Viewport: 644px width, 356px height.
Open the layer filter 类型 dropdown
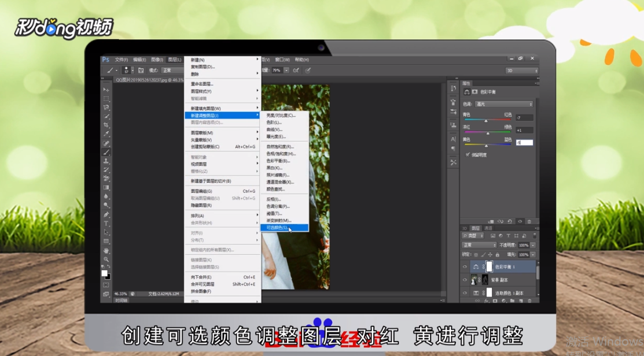coord(473,236)
